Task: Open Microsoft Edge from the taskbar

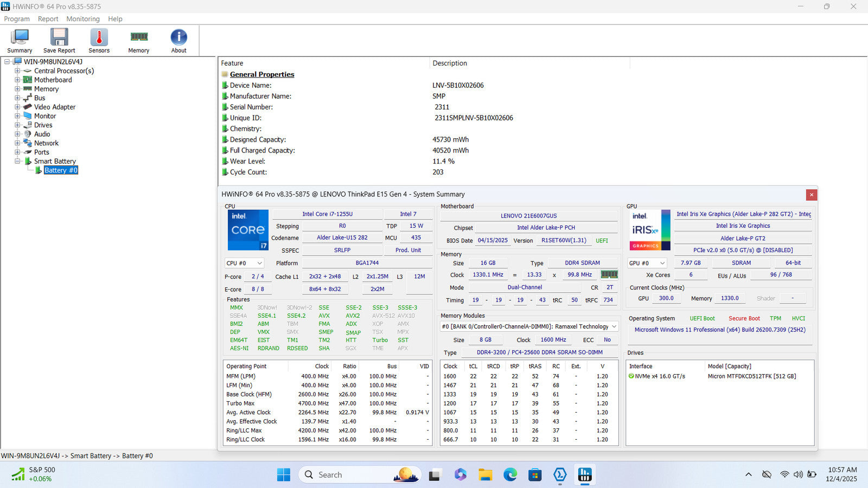Action: 510,475
